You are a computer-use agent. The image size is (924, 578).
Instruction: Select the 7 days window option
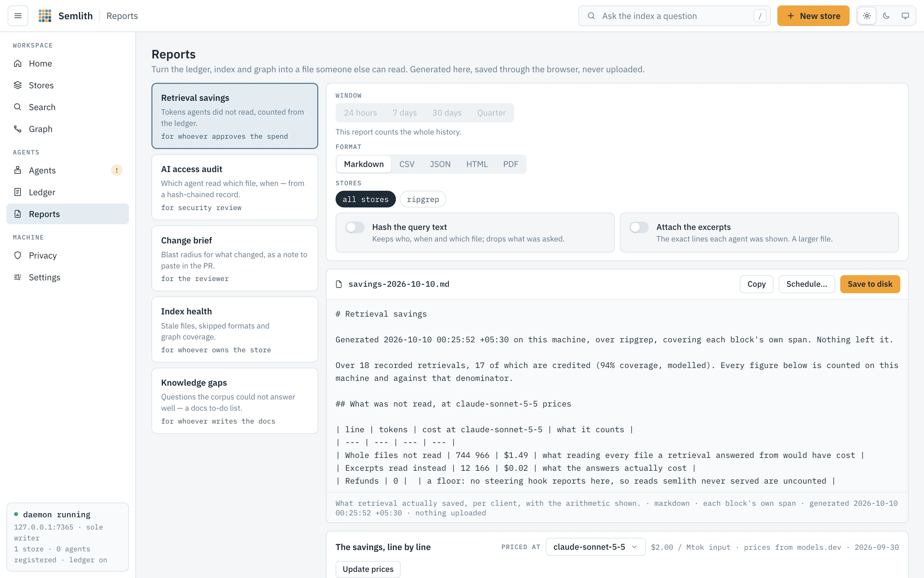click(404, 113)
